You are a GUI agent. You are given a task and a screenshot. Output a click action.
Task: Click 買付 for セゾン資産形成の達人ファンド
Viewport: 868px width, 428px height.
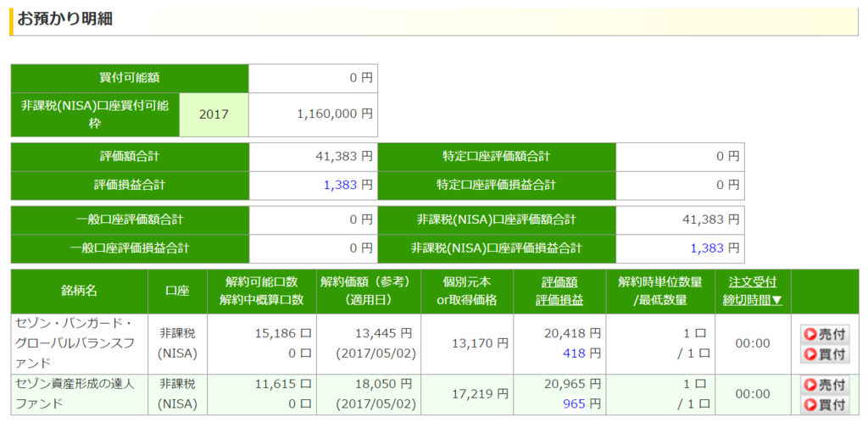824,405
